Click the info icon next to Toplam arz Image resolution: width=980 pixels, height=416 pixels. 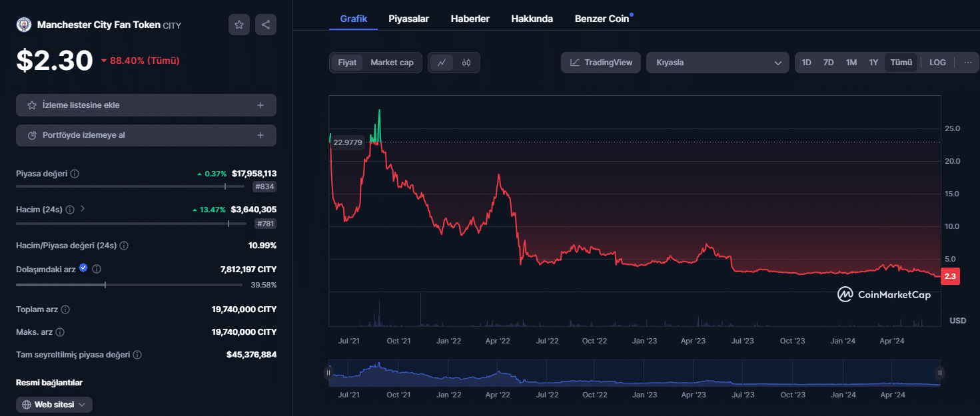click(65, 310)
